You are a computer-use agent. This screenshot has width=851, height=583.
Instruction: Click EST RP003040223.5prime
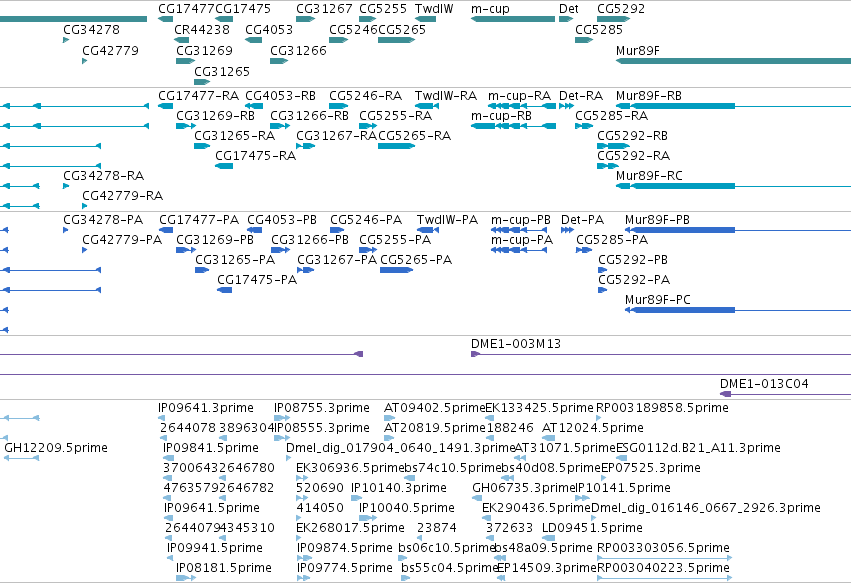pyautogui.click(x=663, y=568)
